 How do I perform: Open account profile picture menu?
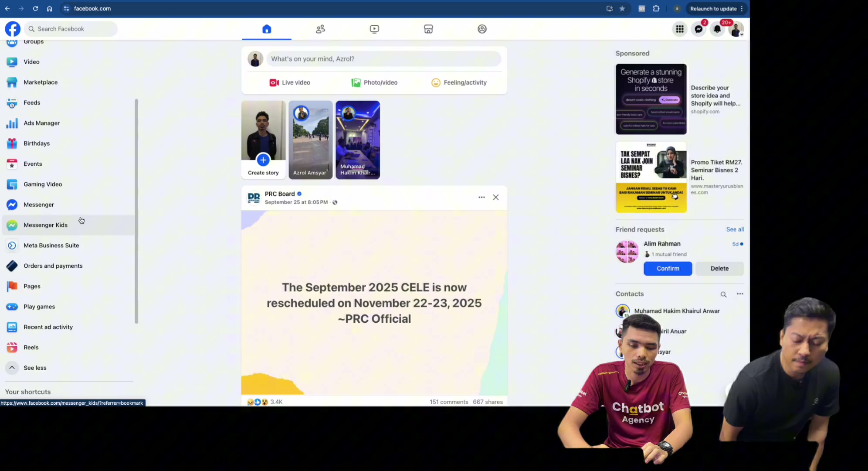(736, 29)
